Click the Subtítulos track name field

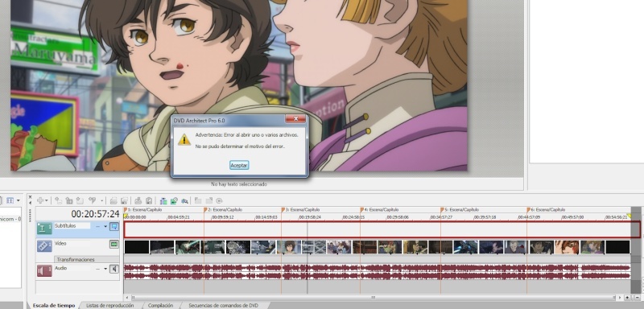72,225
